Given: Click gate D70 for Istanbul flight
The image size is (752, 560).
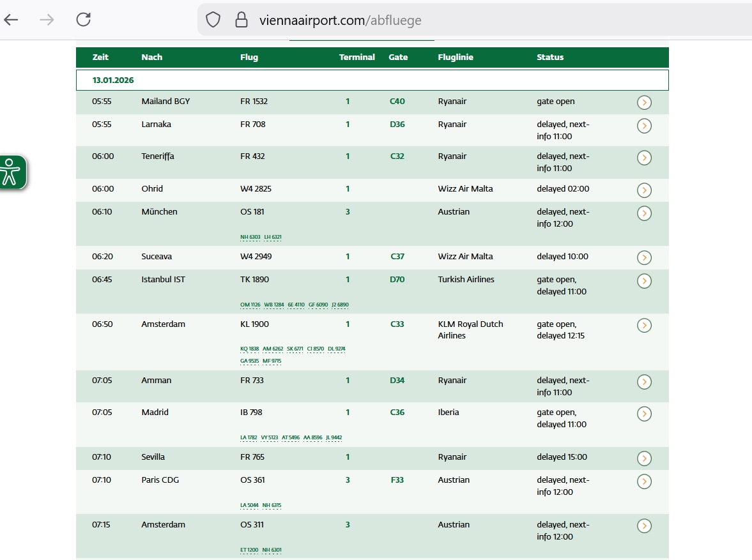Looking at the screenshot, I should (x=397, y=280).
